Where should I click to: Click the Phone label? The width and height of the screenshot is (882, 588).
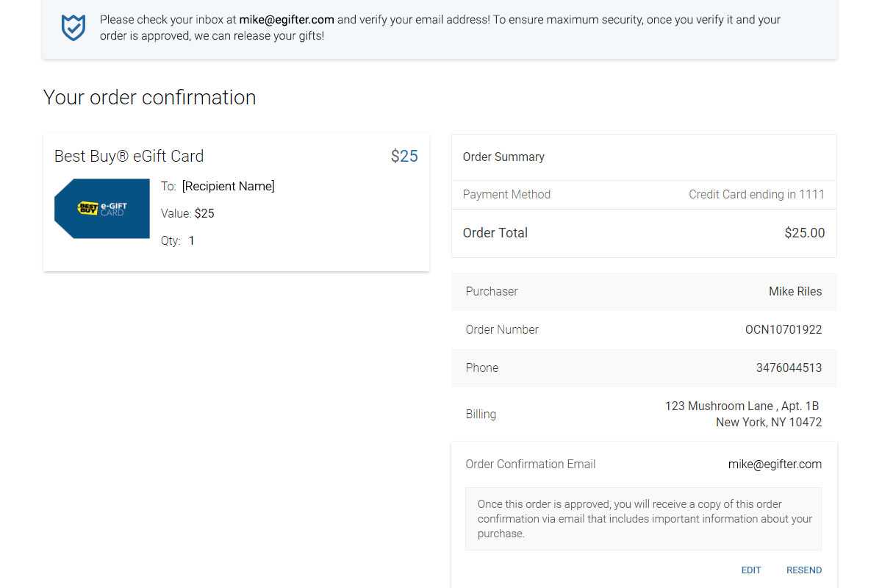tap(482, 368)
